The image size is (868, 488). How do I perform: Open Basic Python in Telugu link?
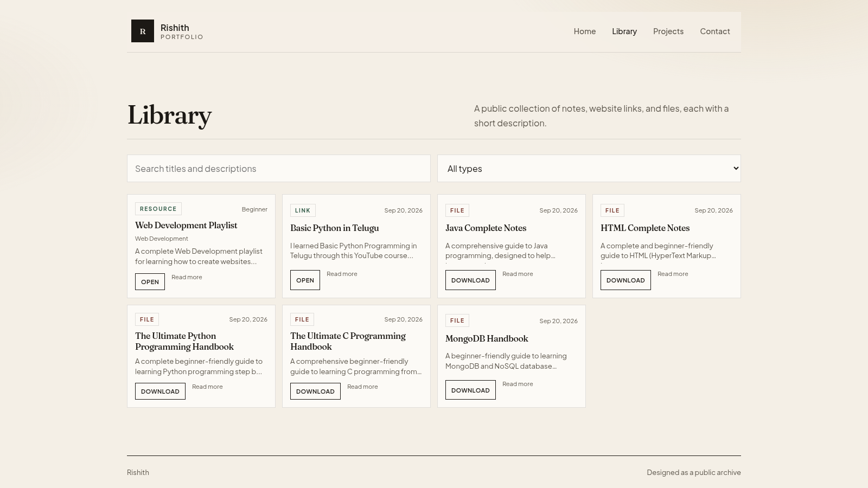(x=305, y=280)
